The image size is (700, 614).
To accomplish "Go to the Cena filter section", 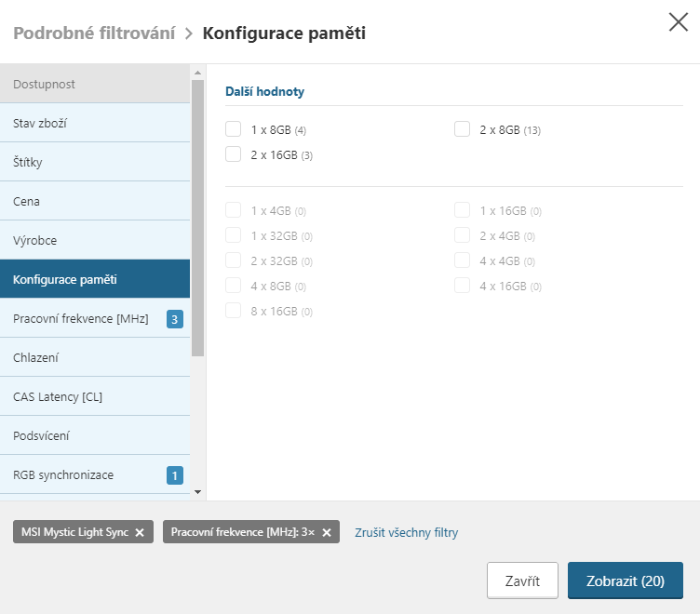I will click(x=95, y=201).
